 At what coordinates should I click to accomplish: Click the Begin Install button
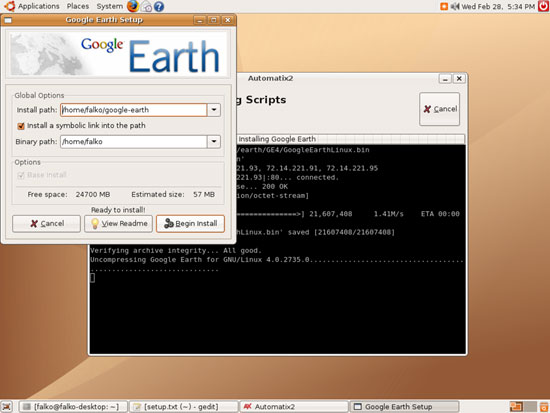click(190, 224)
